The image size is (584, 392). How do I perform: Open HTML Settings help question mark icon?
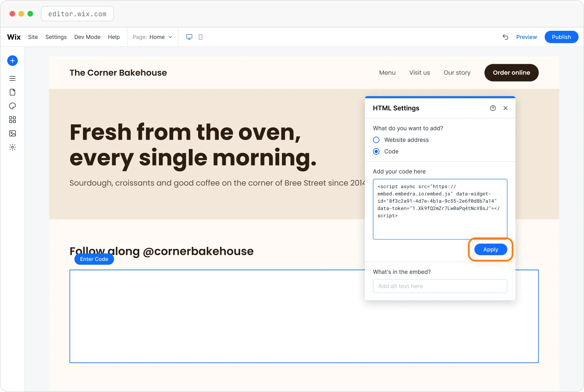click(493, 108)
